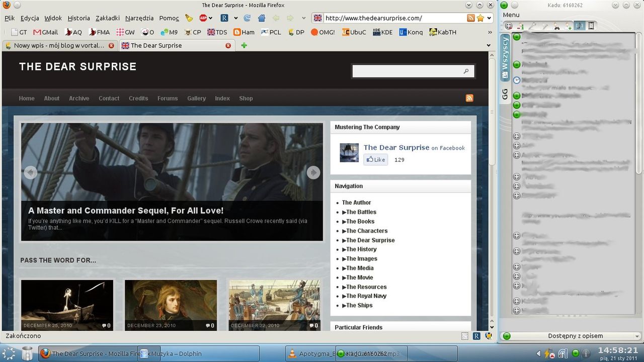
Task: Open Kadu's Menu
Action: click(511, 15)
